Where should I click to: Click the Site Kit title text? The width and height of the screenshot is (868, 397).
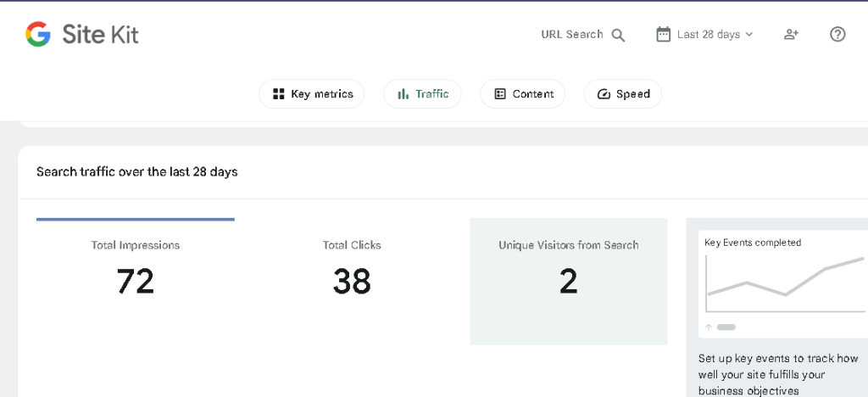tap(100, 34)
